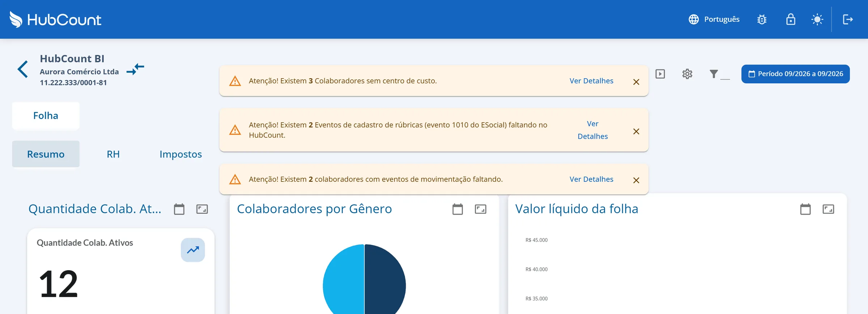The width and height of the screenshot is (868, 314).
Task: Dismiss the rúbricas ESocial alert
Action: pyautogui.click(x=636, y=131)
